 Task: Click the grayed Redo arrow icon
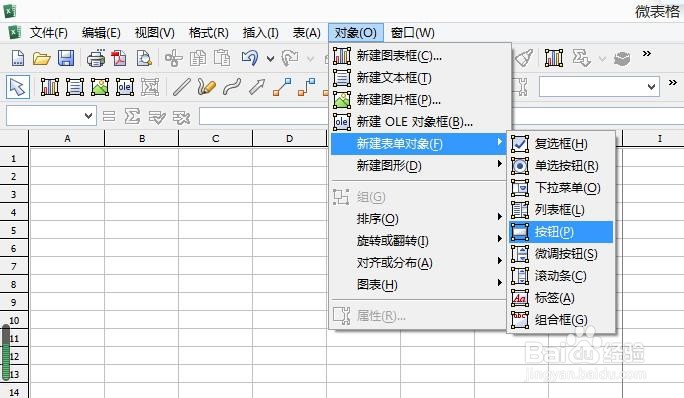coord(290,58)
